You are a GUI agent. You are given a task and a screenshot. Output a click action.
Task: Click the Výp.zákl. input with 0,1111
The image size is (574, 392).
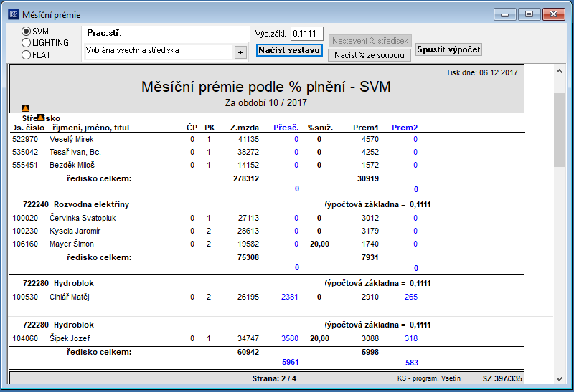307,34
